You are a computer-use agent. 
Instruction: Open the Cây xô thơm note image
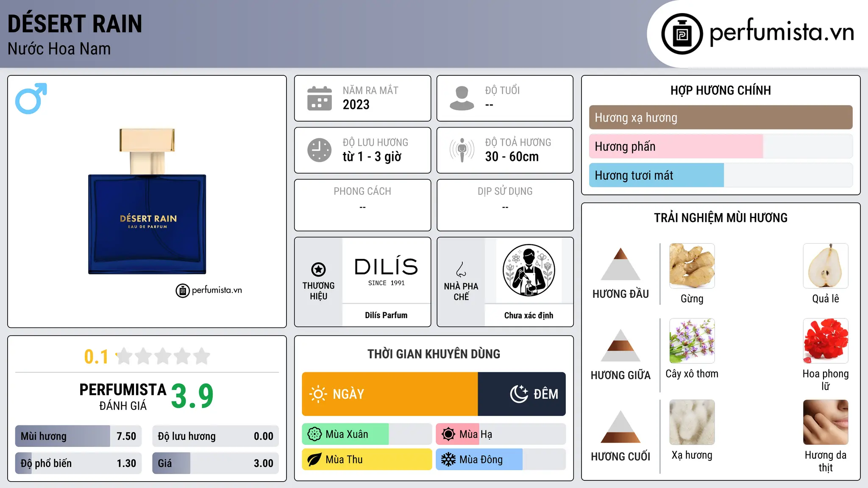click(x=692, y=341)
